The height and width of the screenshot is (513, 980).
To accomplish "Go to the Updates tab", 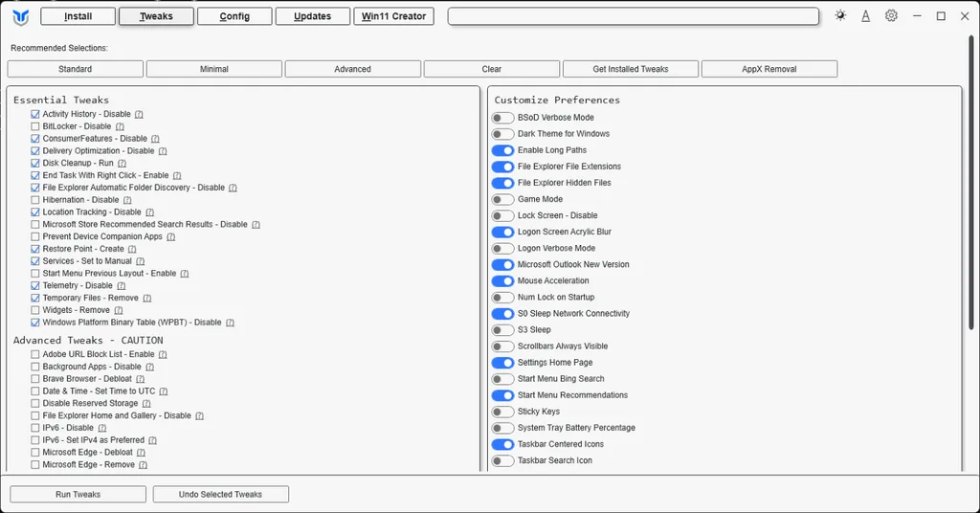I will [x=313, y=16].
